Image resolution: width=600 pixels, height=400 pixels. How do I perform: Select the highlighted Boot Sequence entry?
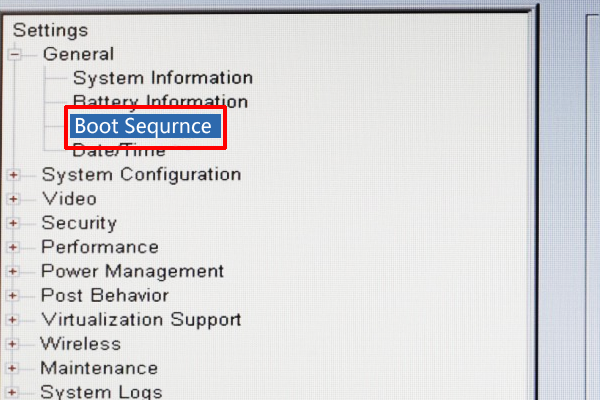tap(144, 127)
